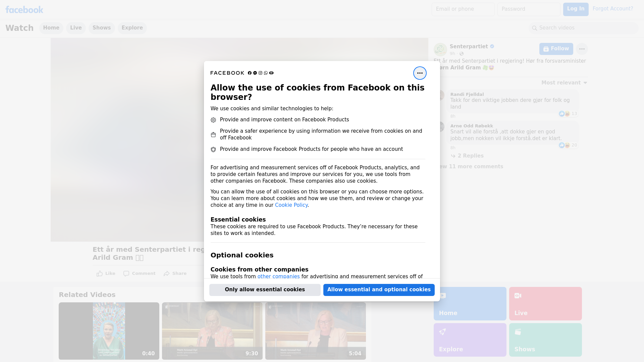Open Randi Fjelldal's profile

pyautogui.click(x=467, y=95)
